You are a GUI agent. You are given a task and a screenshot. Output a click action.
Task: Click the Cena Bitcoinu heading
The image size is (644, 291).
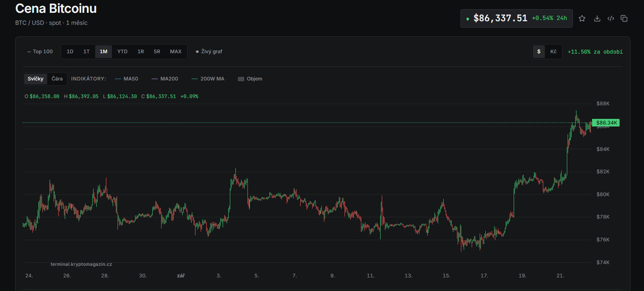coord(56,8)
